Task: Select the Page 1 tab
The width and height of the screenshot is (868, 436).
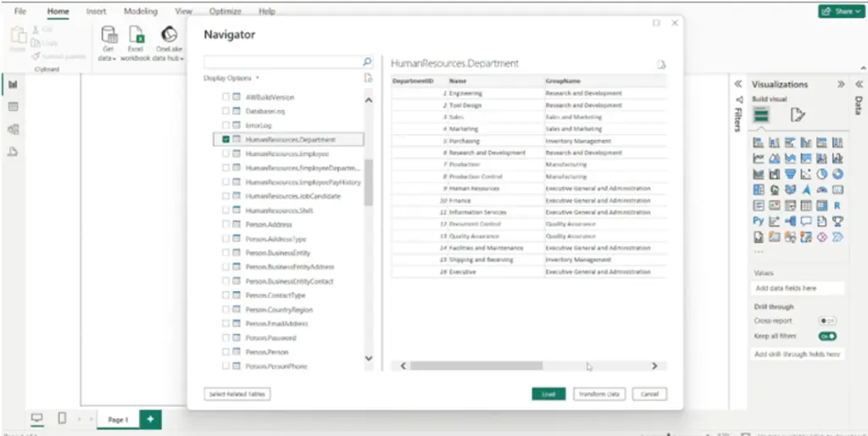Action: 118,420
